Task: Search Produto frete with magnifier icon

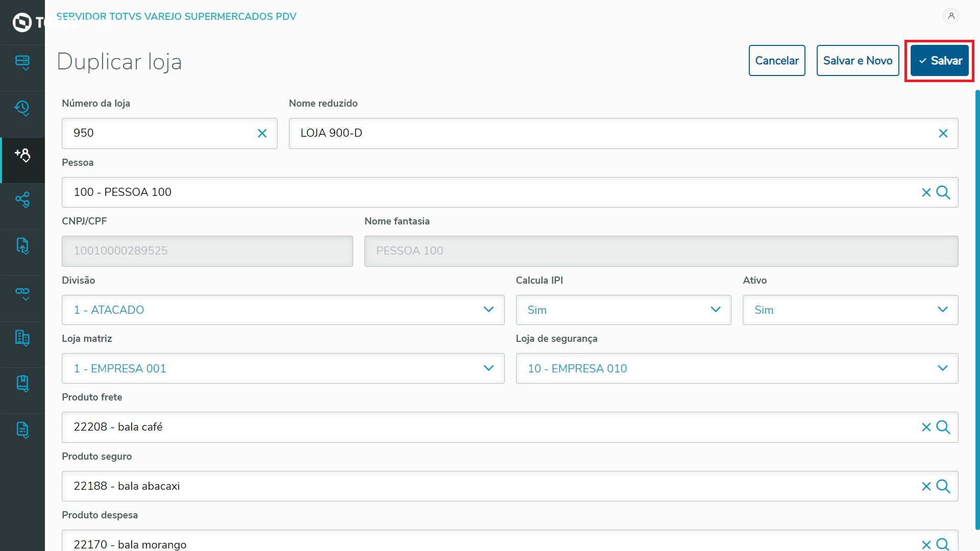Action: coord(943,427)
